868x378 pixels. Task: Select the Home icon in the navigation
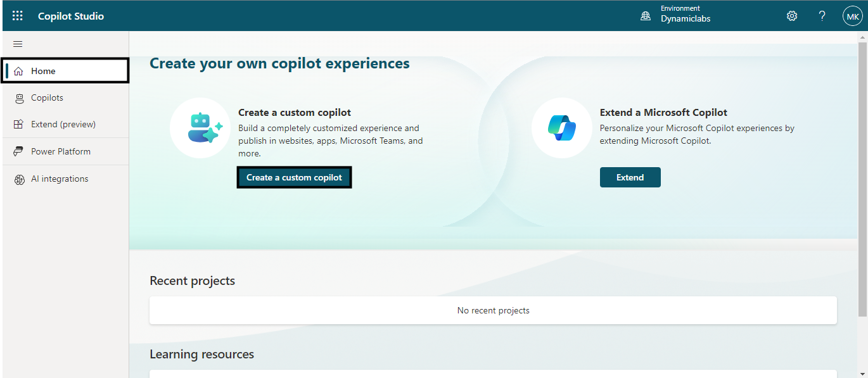pos(19,70)
